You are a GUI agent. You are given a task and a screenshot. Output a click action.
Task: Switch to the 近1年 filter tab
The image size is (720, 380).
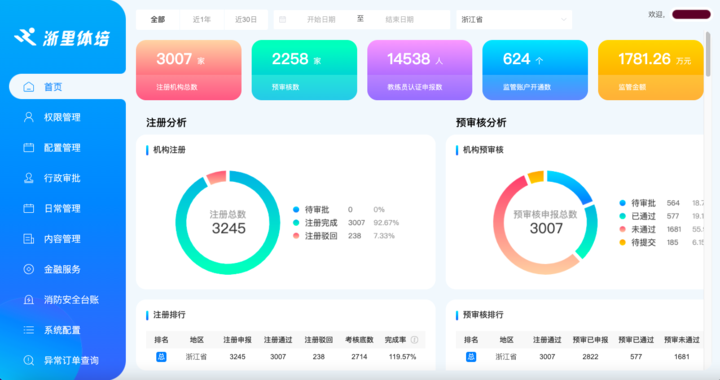click(x=202, y=20)
